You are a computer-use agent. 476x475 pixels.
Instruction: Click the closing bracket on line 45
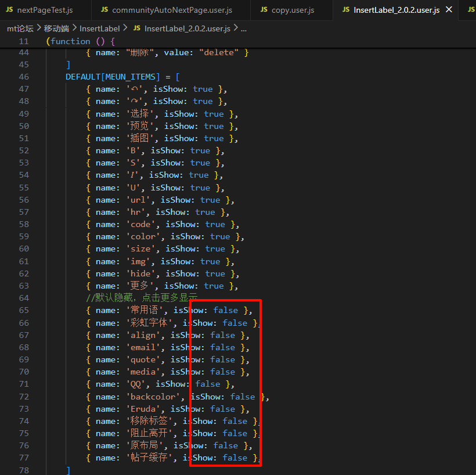click(68, 64)
